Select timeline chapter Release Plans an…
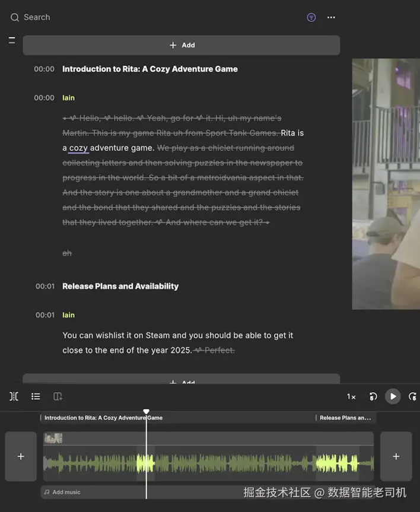Screen dimensions: 420x512 pyautogui.click(x=345, y=418)
